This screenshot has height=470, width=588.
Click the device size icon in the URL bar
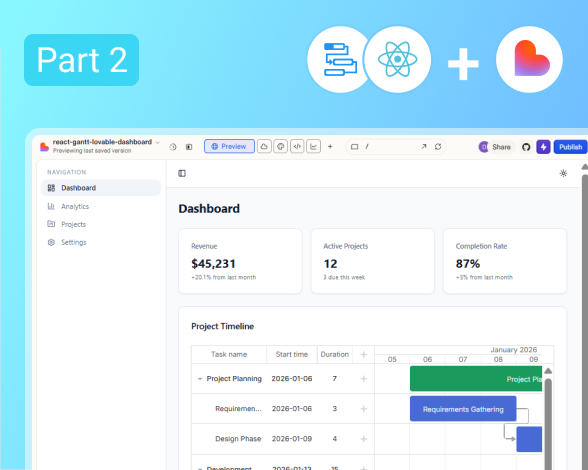click(x=354, y=147)
